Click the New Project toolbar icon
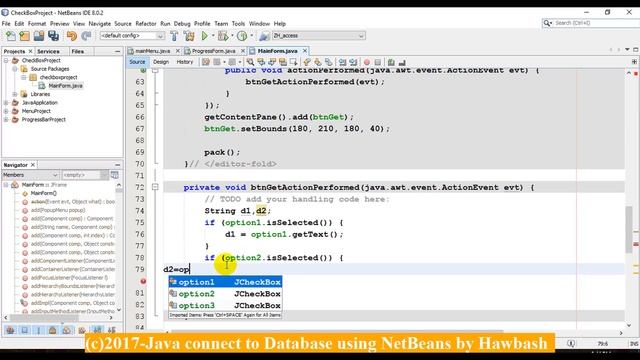640x360 pixels. click(x=24, y=36)
